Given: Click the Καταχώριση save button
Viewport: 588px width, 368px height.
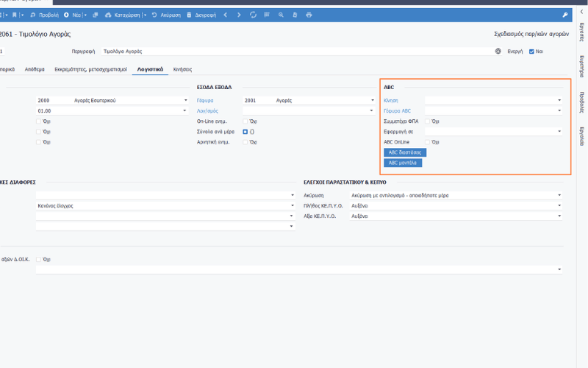Looking at the screenshot, I should point(123,15).
